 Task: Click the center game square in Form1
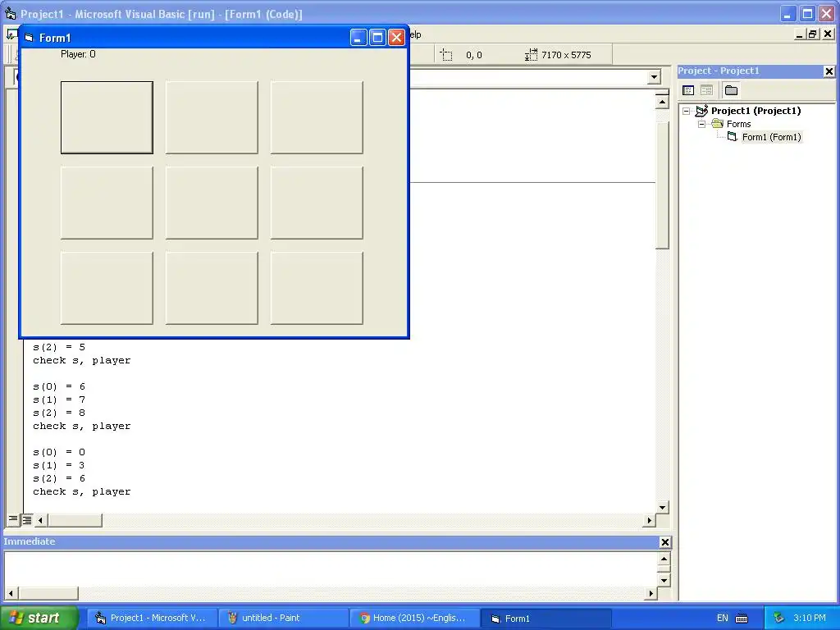tap(212, 203)
